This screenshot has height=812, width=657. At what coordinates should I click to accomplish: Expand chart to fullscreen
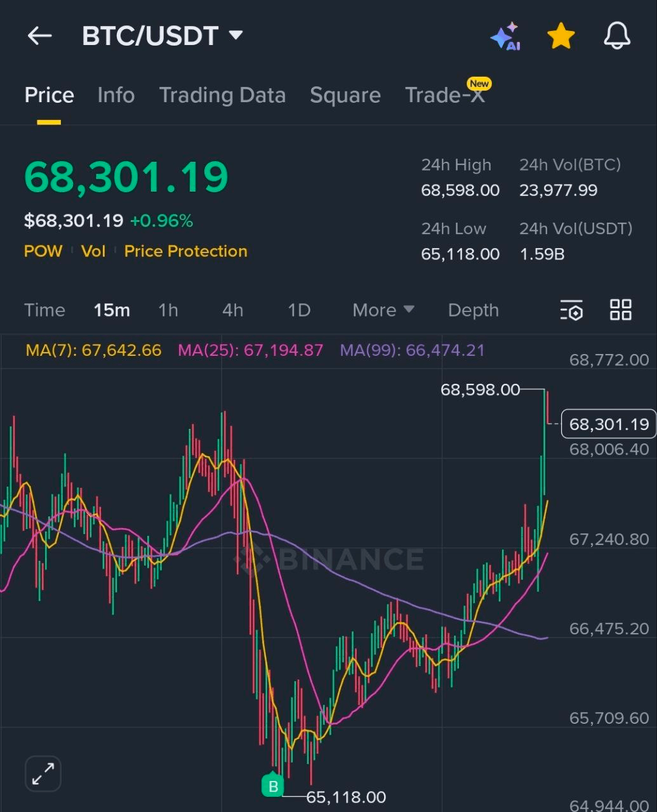43,774
